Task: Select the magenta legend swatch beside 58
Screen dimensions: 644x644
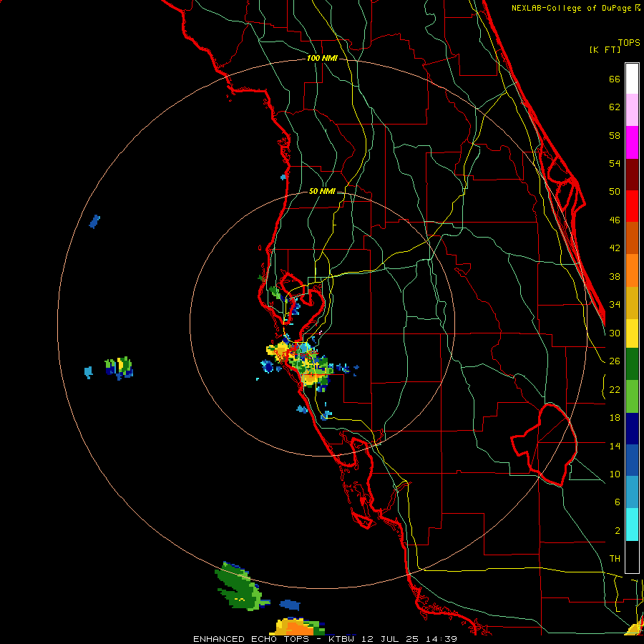Action: point(632,142)
